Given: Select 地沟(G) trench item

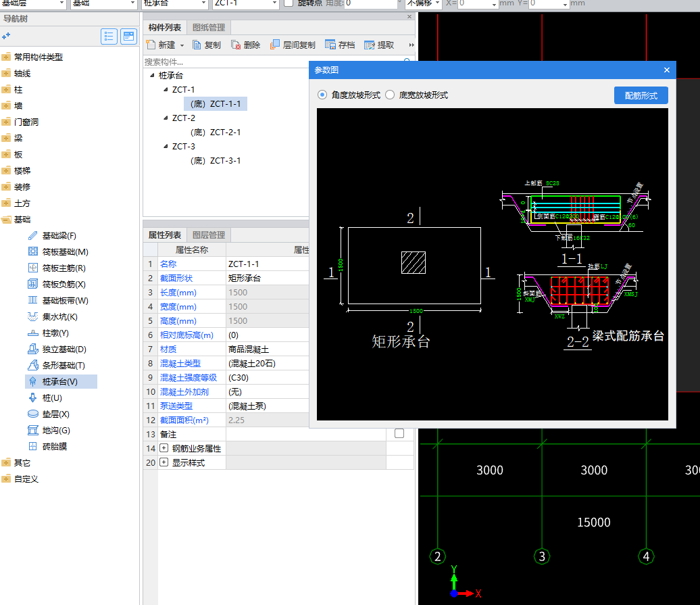Looking at the screenshot, I should (x=49, y=431).
